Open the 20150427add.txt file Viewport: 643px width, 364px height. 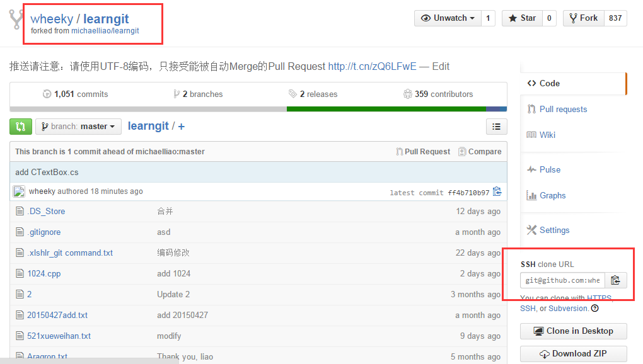57,316
